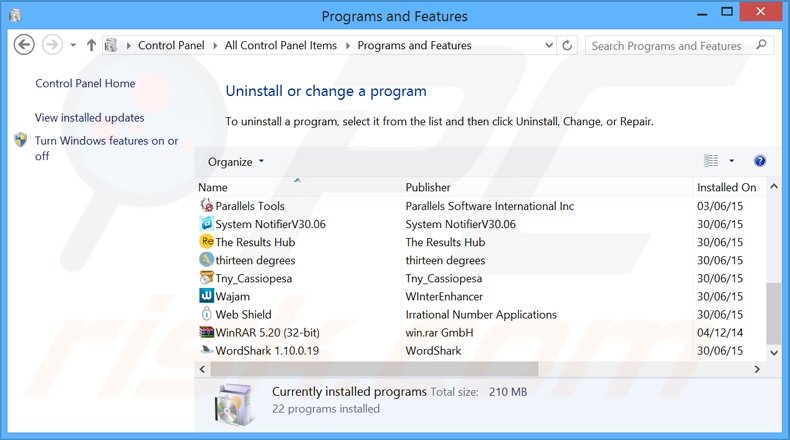Click the thirteen degrees program icon

pyautogui.click(x=207, y=260)
